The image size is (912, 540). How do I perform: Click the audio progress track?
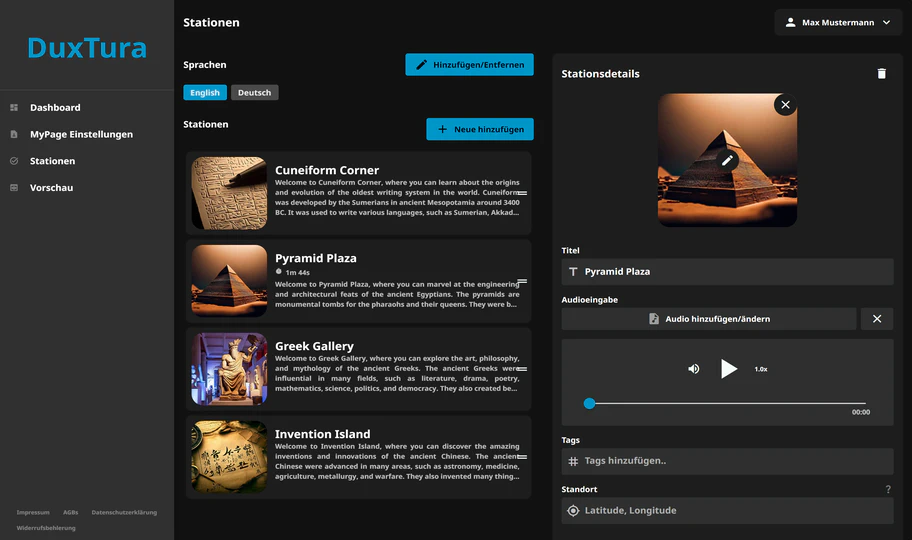click(727, 403)
